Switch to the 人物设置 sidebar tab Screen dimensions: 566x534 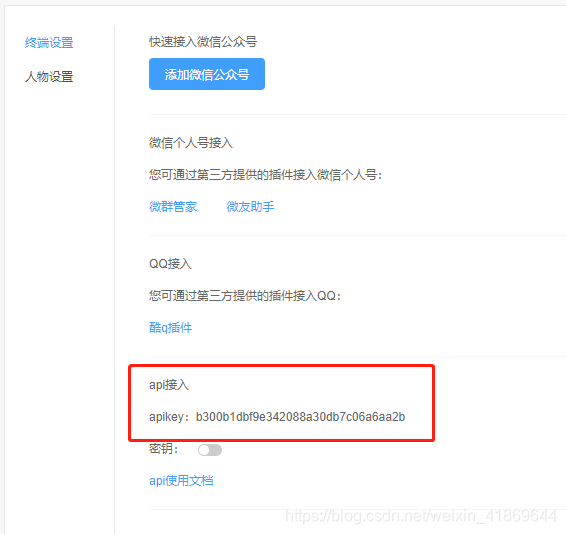49,77
